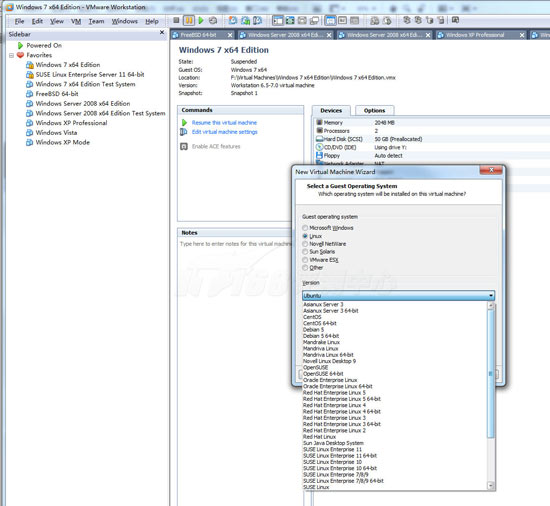Open the Help menu
Viewport: 550px width, 506px height.
tap(152, 21)
